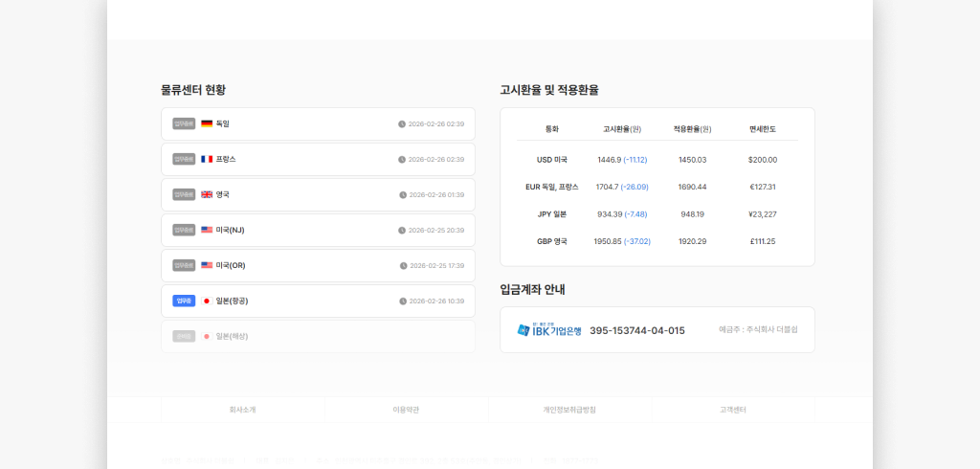Select the 영국 logistics center label

point(222,194)
